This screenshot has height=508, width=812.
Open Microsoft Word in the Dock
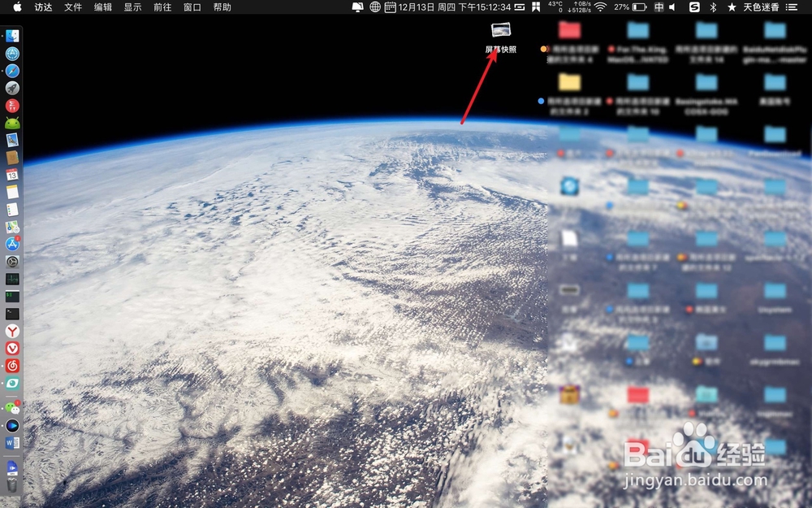[12, 443]
